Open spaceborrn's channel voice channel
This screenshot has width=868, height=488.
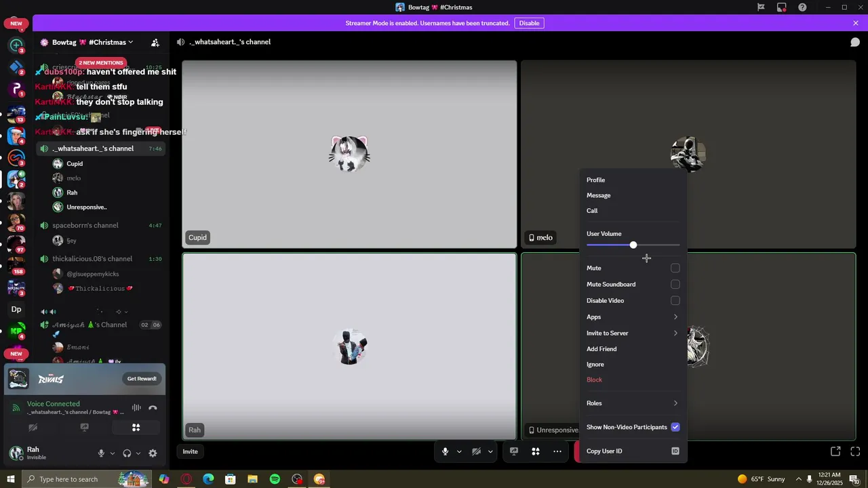[101, 225]
